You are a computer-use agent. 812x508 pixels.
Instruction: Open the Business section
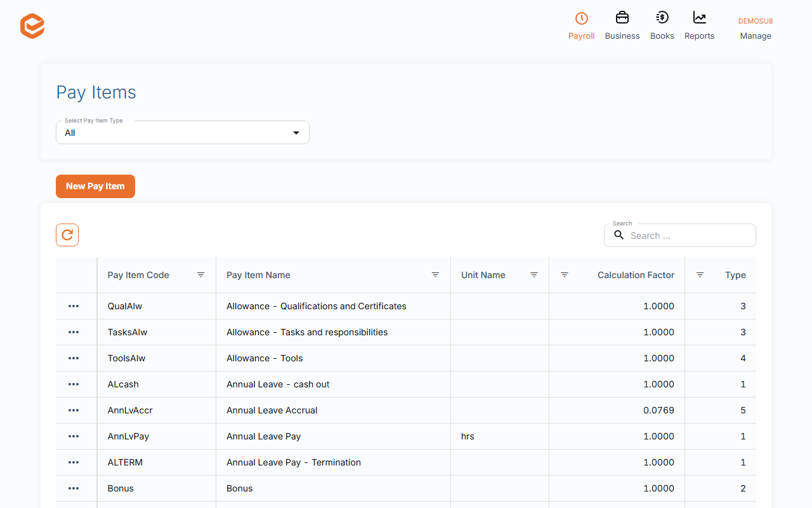[x=622, y=26]
